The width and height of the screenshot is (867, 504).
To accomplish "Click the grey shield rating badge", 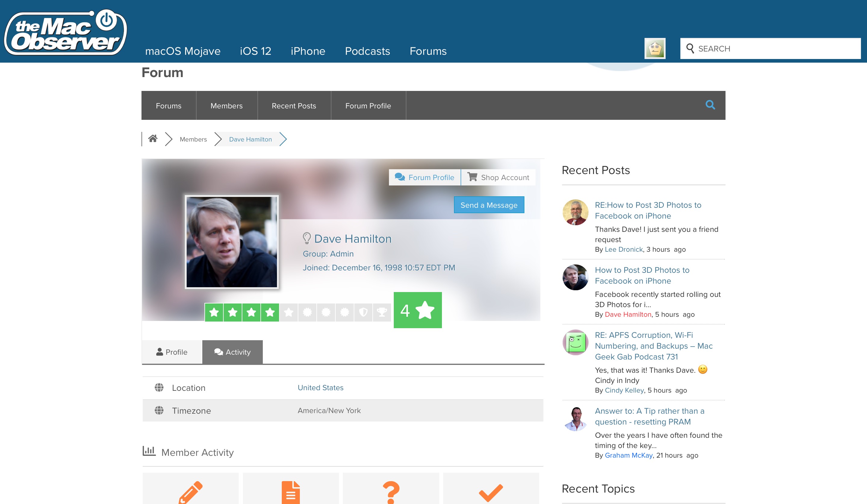I will (363, 313).
